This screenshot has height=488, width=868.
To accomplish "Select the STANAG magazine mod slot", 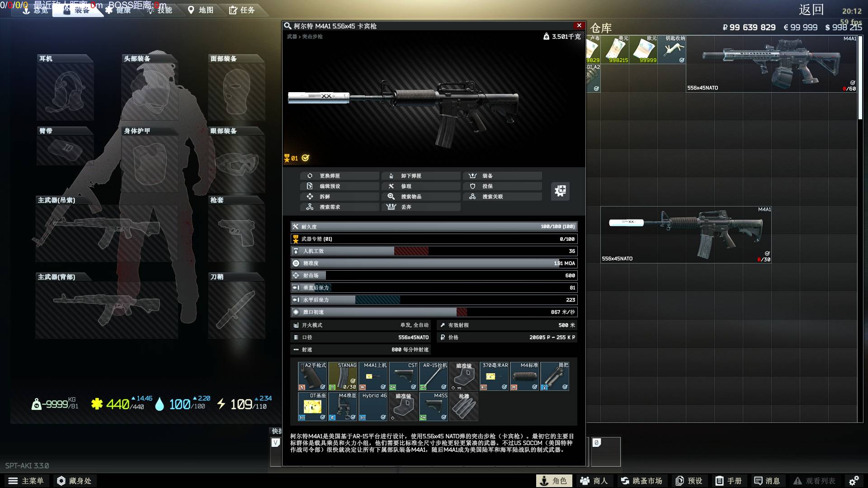I will (x=343, y=376).
